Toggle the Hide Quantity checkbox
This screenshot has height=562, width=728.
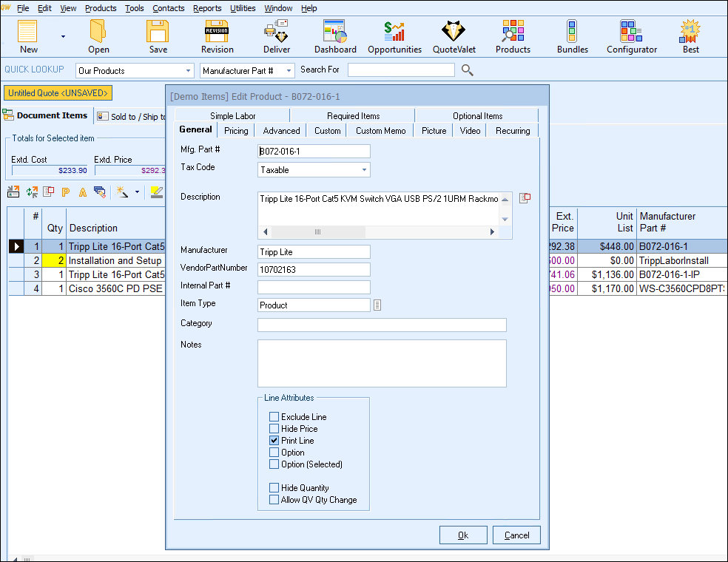coord(274,488)
